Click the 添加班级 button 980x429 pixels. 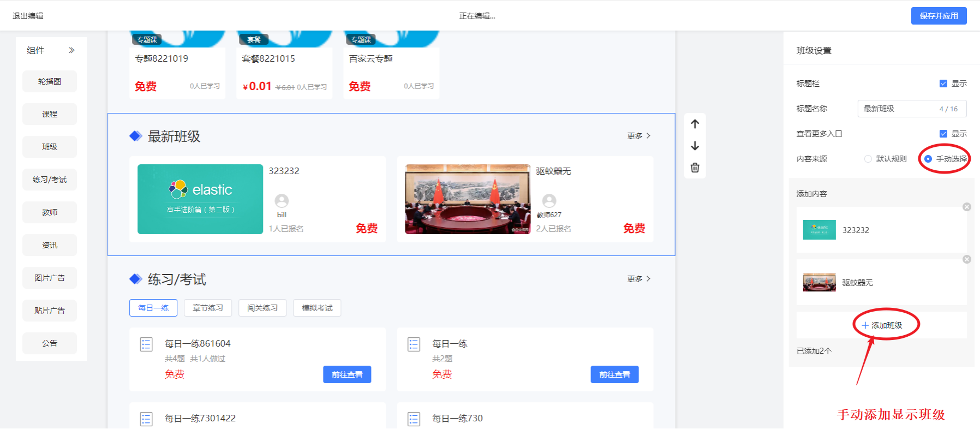click(882, 325)
